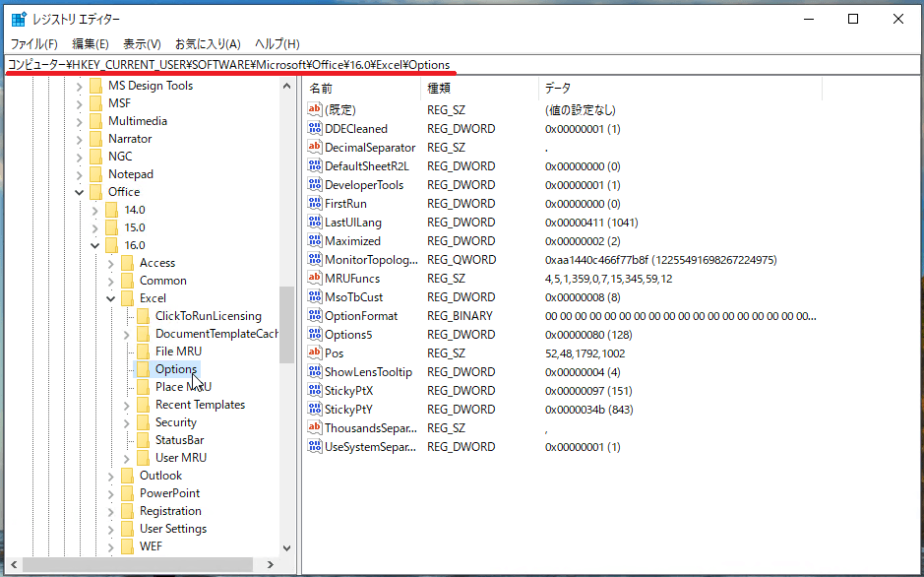Screen dimensions: 924x577
Task: Select the File MRU key
Action: tap(178, 352)
